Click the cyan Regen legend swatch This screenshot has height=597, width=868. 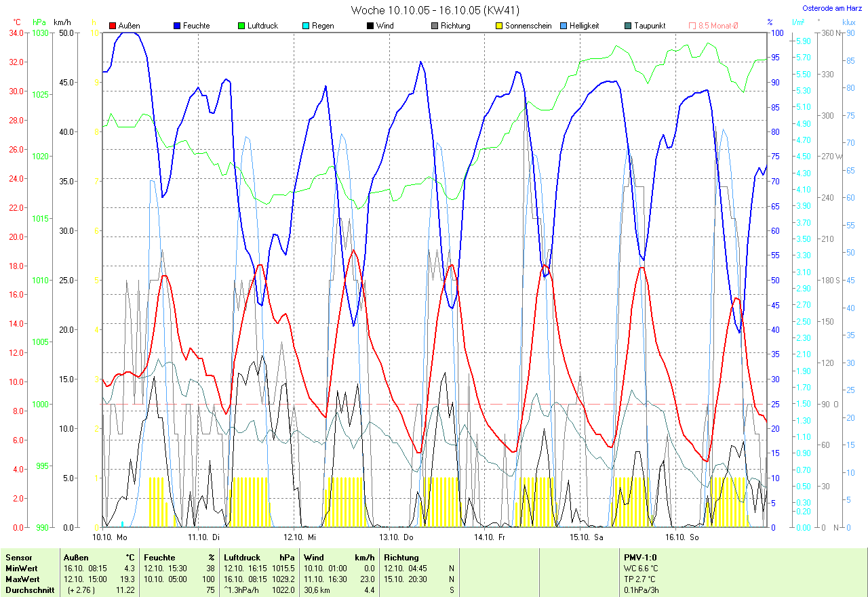click(x=306, y=26)
